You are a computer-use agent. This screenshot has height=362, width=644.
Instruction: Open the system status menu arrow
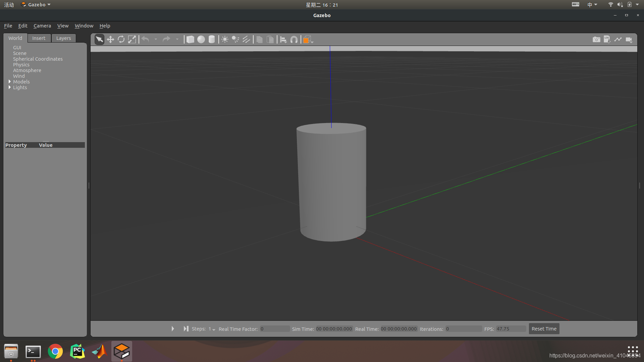(637, 5)
